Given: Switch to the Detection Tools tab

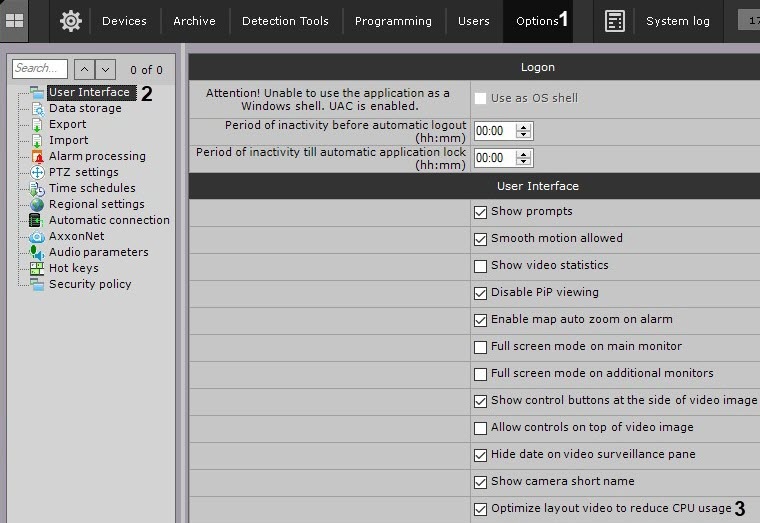Looking at the screenshot, I should 285,21.
